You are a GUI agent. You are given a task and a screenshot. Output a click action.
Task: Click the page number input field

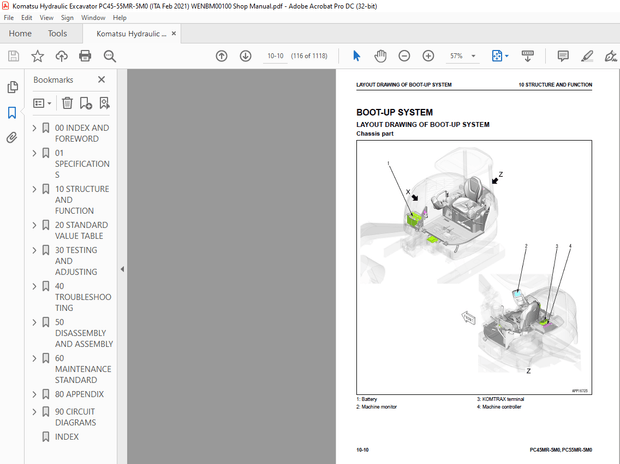click(x=275, y=56)
